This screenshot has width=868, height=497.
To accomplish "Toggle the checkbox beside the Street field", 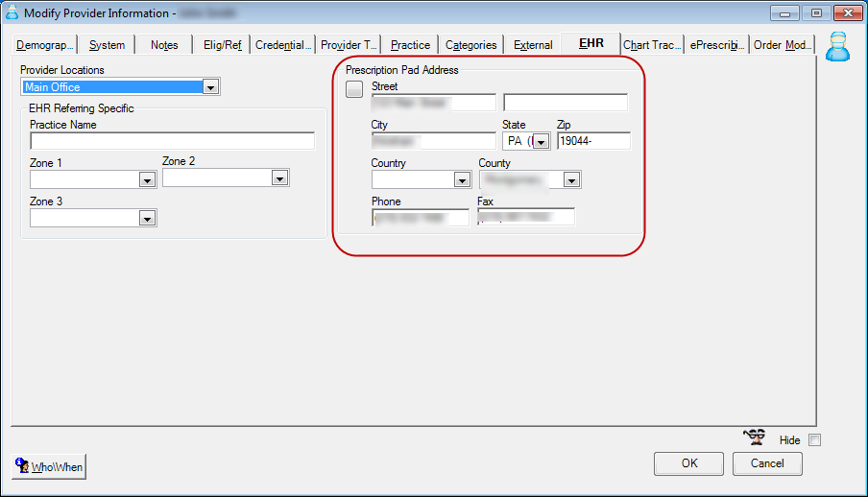I will click(x=354, y=89).
